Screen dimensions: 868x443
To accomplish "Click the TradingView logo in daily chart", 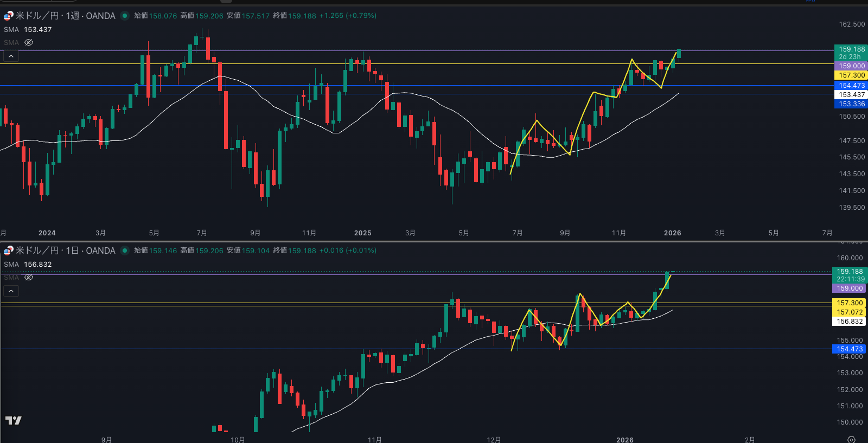I will [14, 420].
